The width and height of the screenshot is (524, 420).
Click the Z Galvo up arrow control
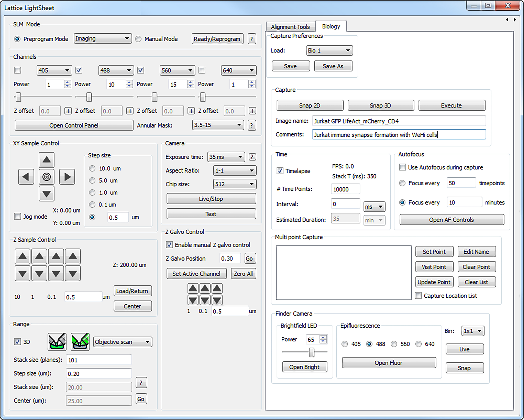click(193, 288)
